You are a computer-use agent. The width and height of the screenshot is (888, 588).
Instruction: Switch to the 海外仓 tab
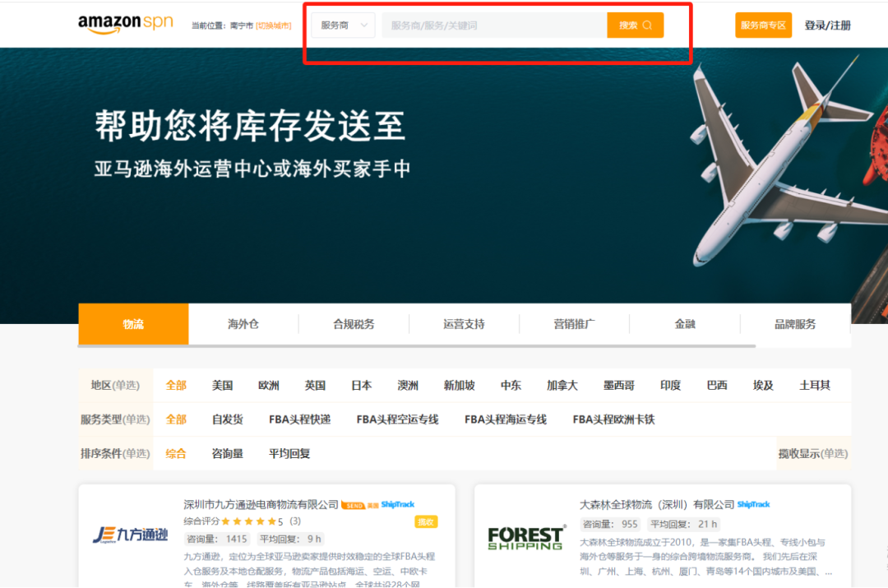coord(243,324)
